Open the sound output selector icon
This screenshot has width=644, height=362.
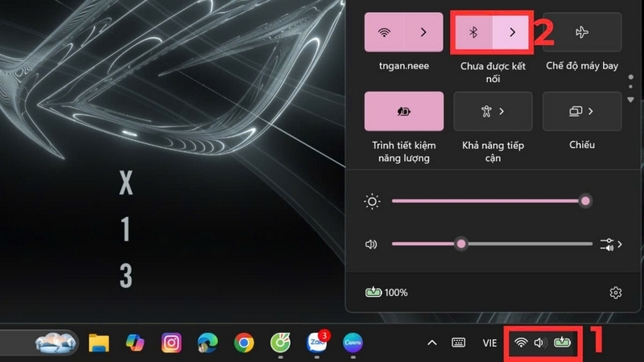611,245
